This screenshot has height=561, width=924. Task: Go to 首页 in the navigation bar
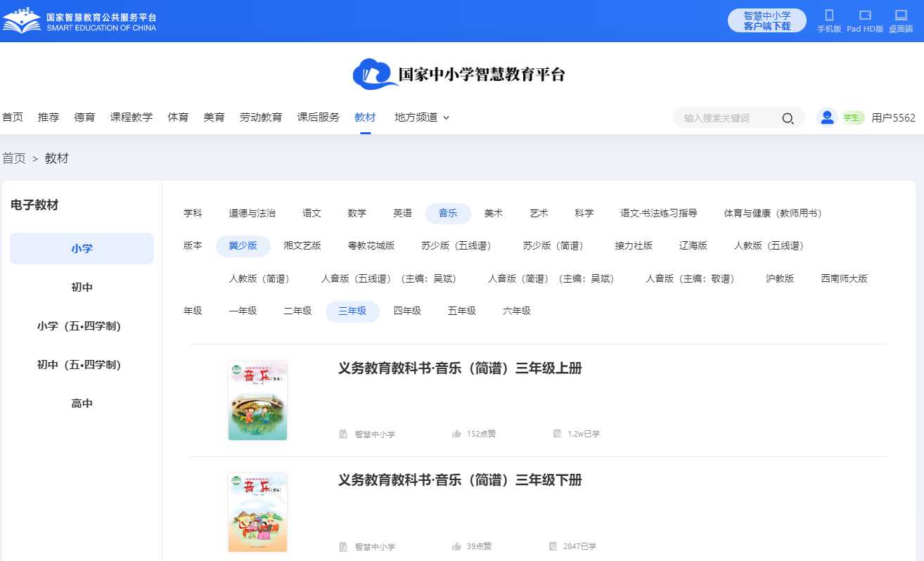[x=13, y=117]
